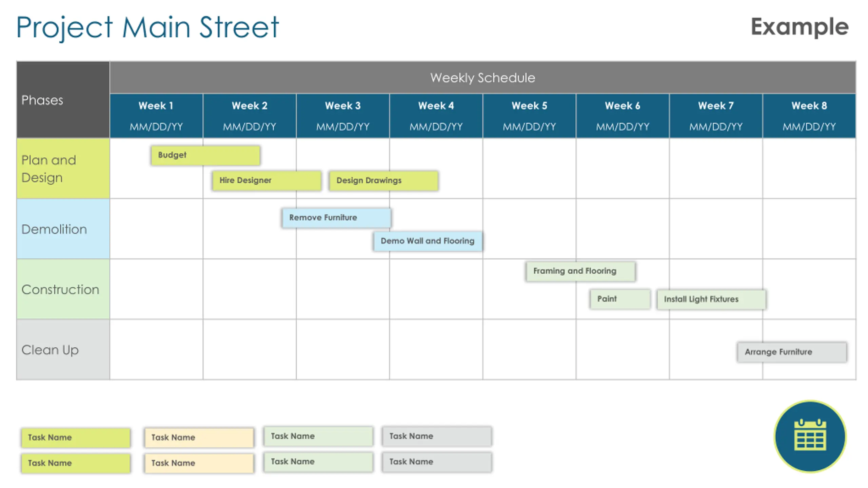Click the Demolition phase cell
Screen dimensions: 868x488
click(x=63, y=229)
